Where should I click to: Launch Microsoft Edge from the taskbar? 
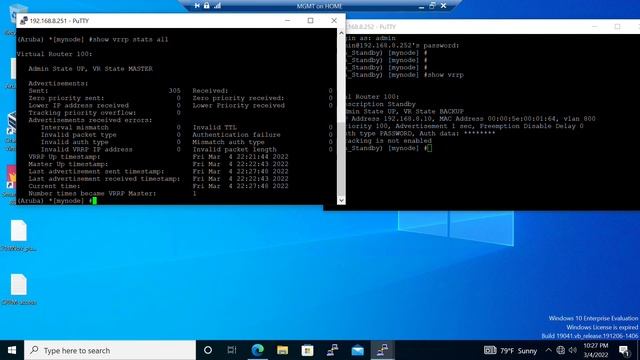[x=258, y=350]
